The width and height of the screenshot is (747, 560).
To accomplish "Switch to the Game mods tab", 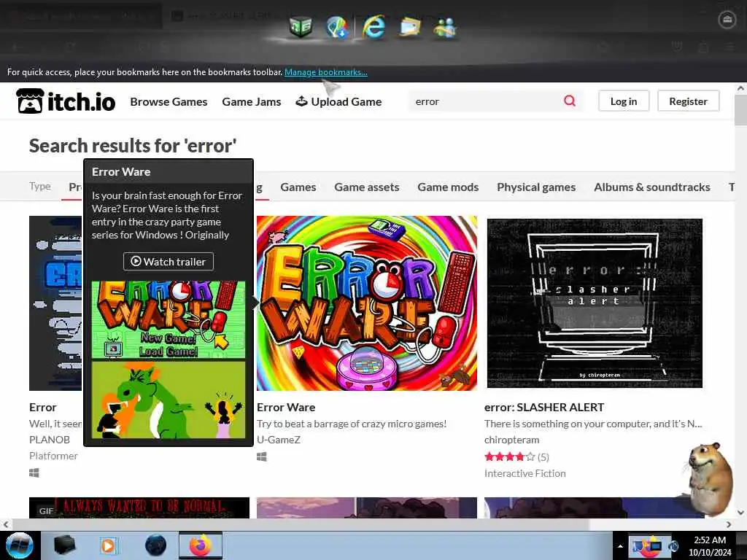I will (x=448, y=187).
